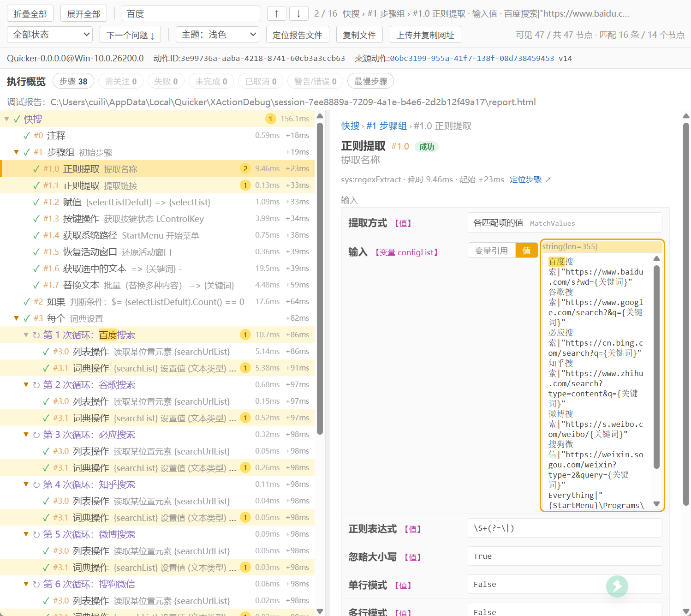Click the debug report path text
This screenshot has height=616, width=691.
293,102
